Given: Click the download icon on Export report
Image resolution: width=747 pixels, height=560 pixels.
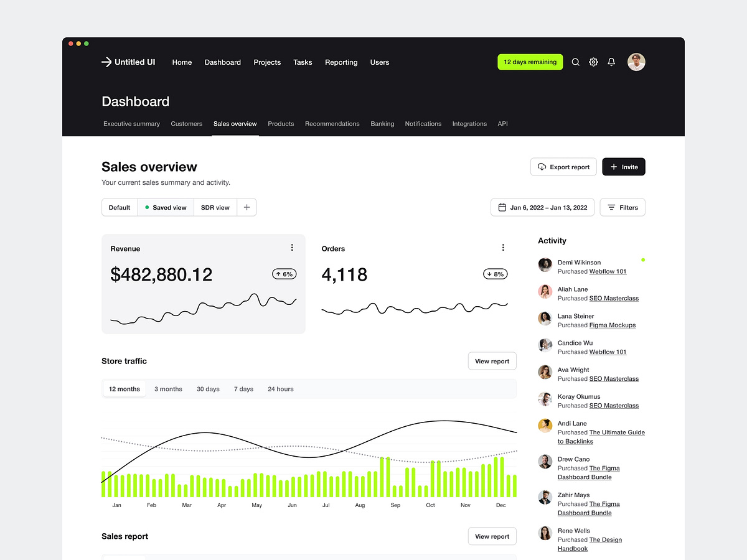Looking at the screenshot, I should pyautogui.click(x=541, y=167).
